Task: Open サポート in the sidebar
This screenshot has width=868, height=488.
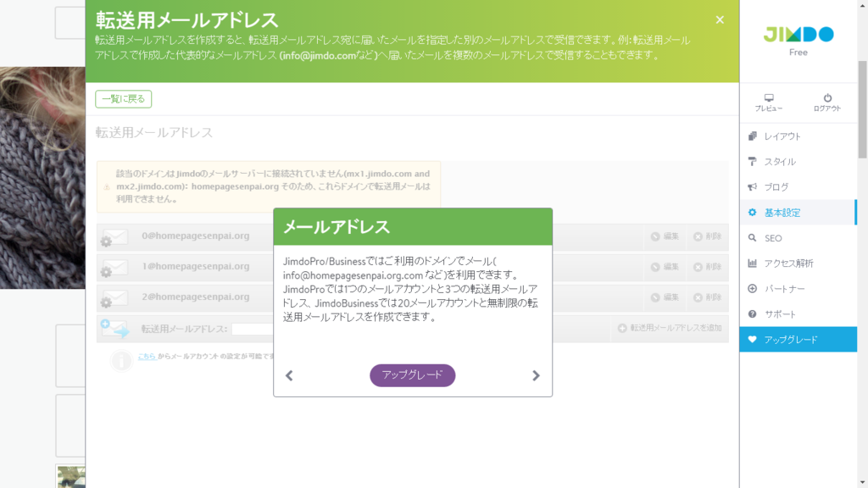Action: coord(798,314)
